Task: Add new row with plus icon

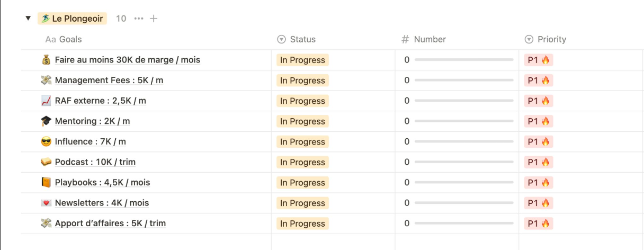Action: tap(154, 19)
